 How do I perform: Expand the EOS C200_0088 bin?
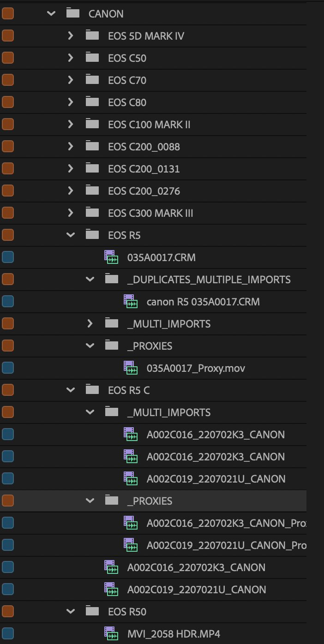click(70, 146)
